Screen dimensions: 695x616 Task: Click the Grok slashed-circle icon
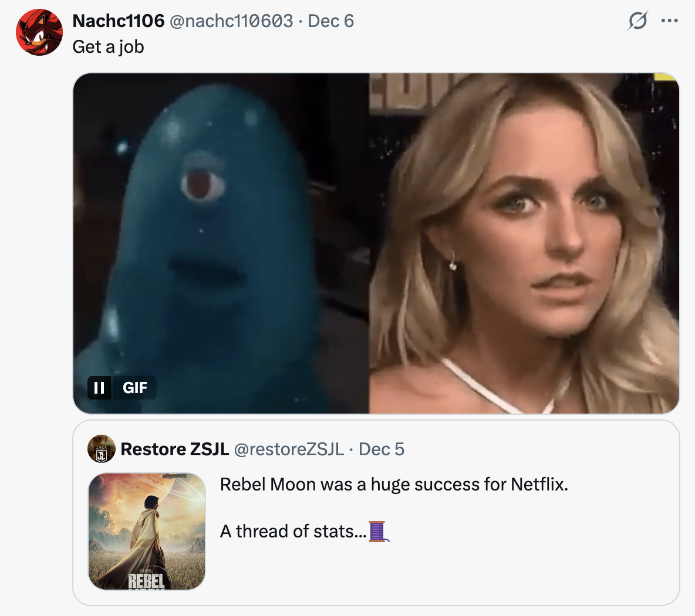pos(637,21)
